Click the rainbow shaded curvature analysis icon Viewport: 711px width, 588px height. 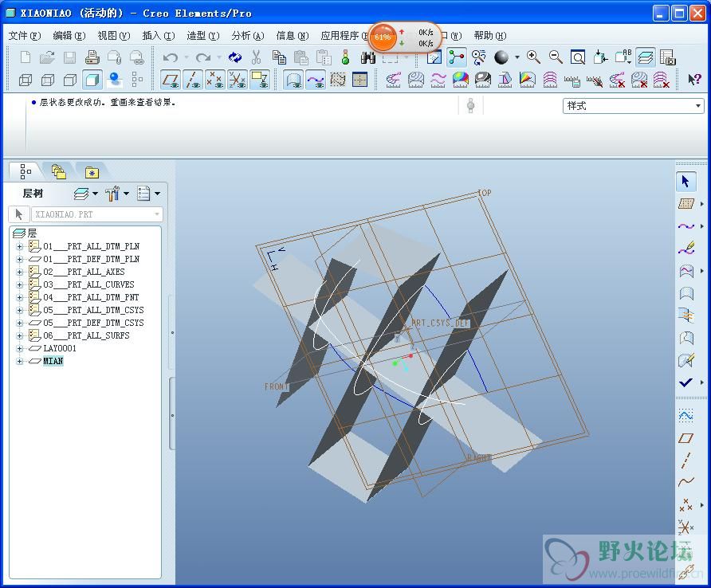pyautogui.click(x=460, y=80)
